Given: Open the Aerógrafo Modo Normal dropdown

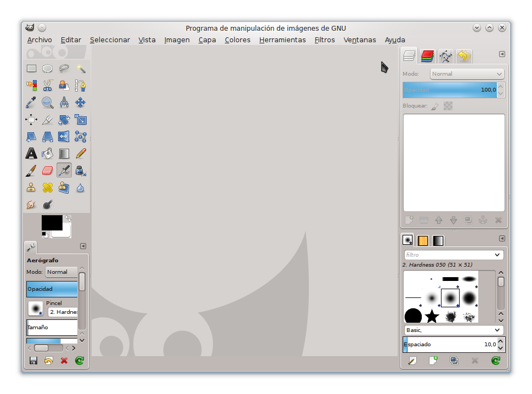Looking at the screenshot, I should (x=62, y=272).
